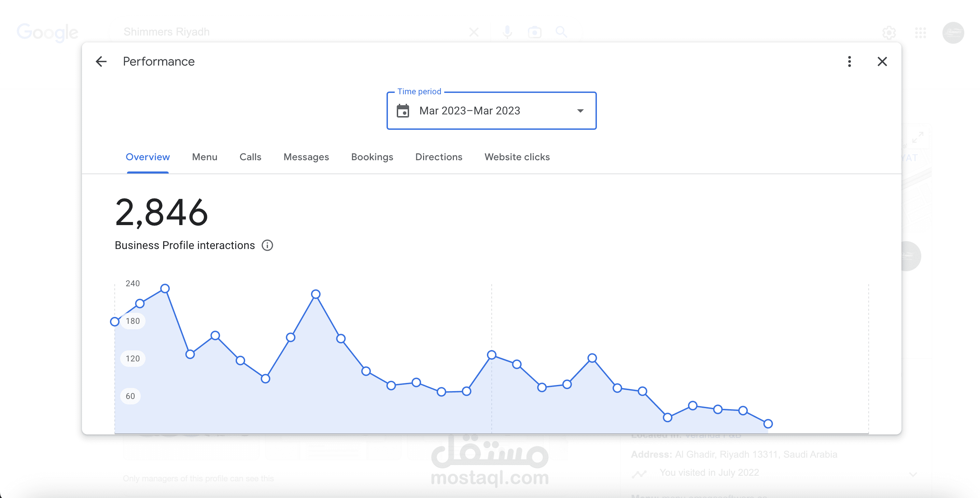The width and height of the screenshot is (980, 498).
Task: Click the back arrow beside Performance
Action: pos(101,61)
